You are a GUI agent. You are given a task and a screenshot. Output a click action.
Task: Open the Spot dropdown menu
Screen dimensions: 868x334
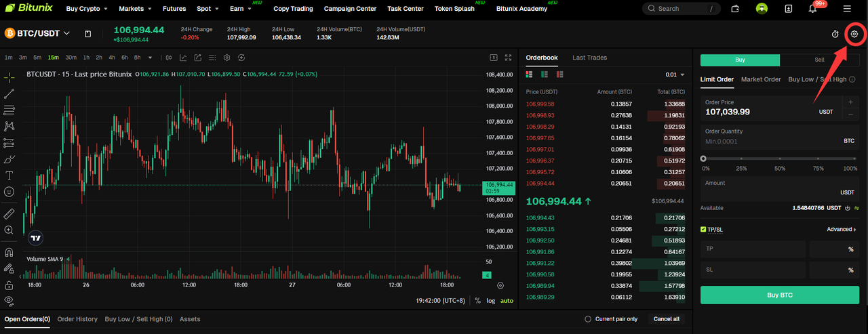click(208, 9)
